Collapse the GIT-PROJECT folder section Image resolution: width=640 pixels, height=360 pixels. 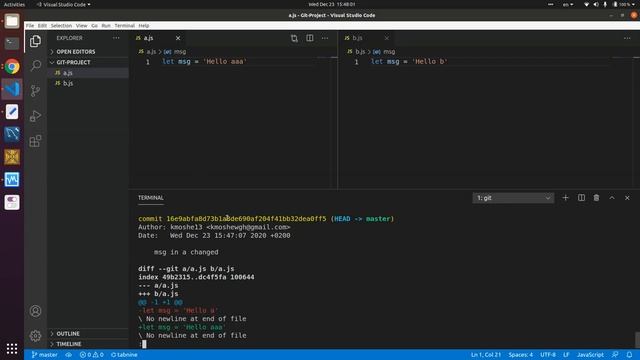point(88,62)
